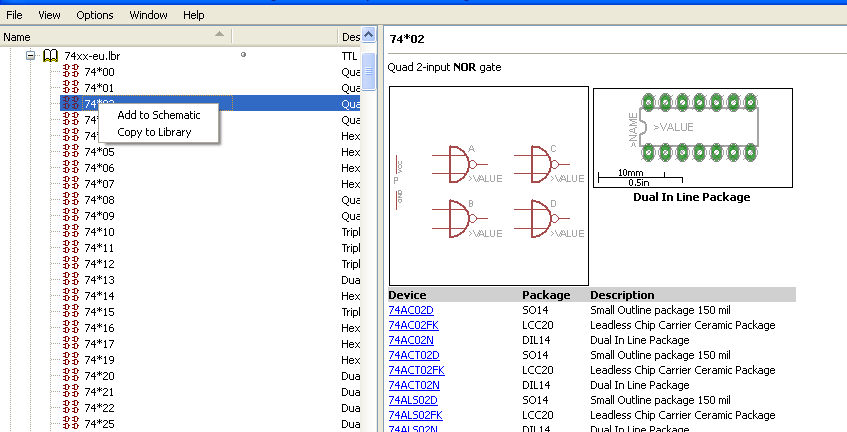The height and width of the screenshot is (432, 847).
Task: Select the 74*25 device name
Action: (99, 424)
